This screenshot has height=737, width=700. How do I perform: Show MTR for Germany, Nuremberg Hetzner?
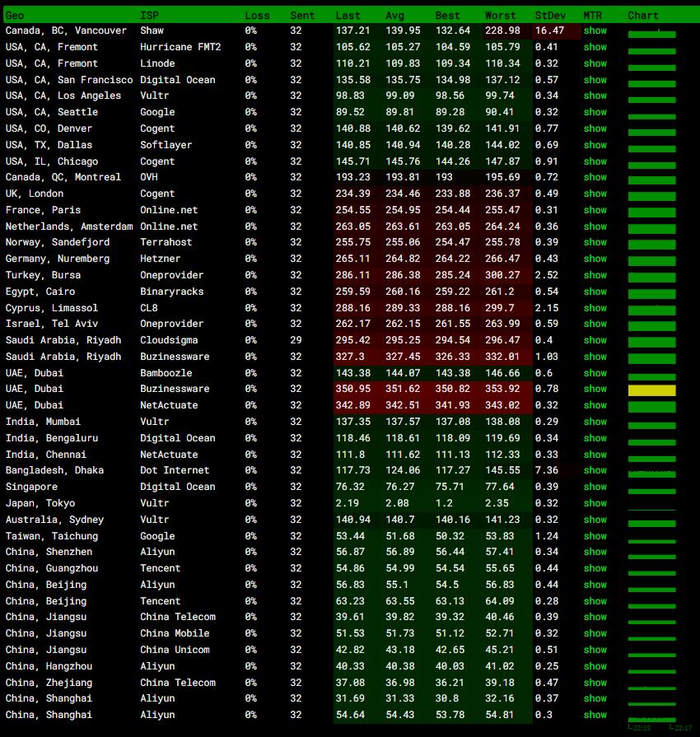tap(595, 259)
